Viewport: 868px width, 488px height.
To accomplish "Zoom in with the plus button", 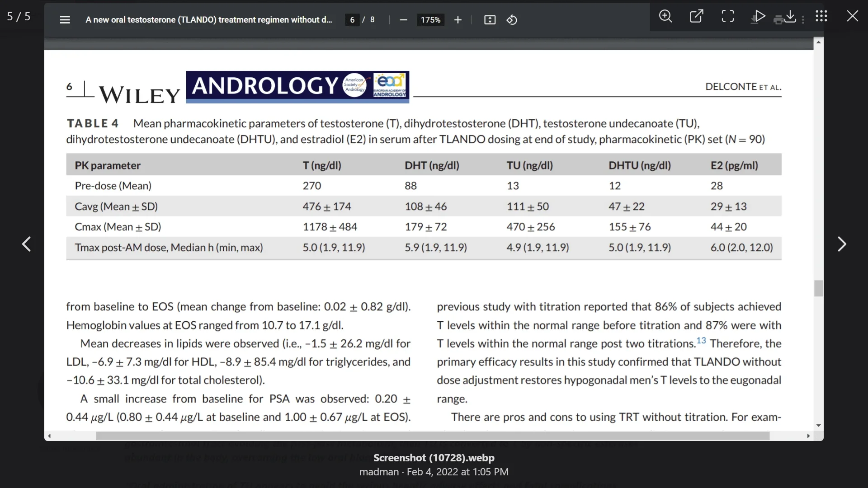I will 458,20.
